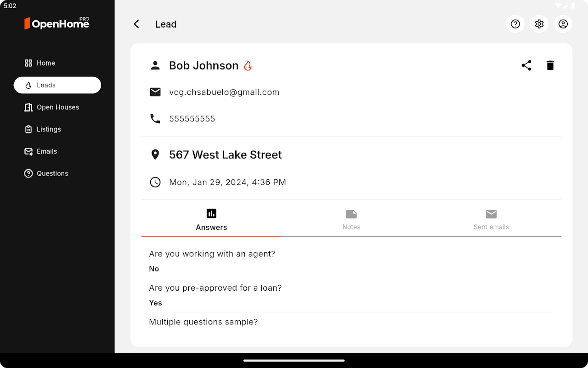The height and width of the screenshot is (368, 588).
Task: Tap the envelope icon beside email address
Action: [x=155, y=92]
